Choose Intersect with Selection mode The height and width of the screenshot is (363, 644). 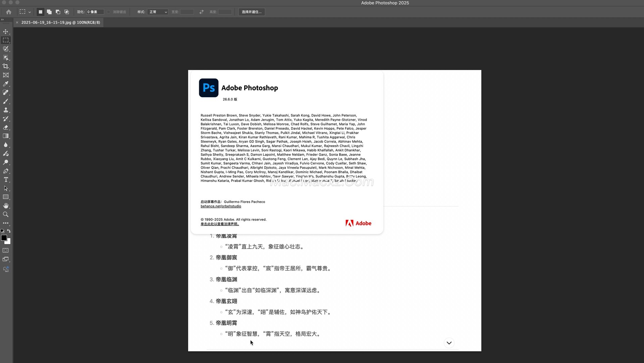click(66, 12)
